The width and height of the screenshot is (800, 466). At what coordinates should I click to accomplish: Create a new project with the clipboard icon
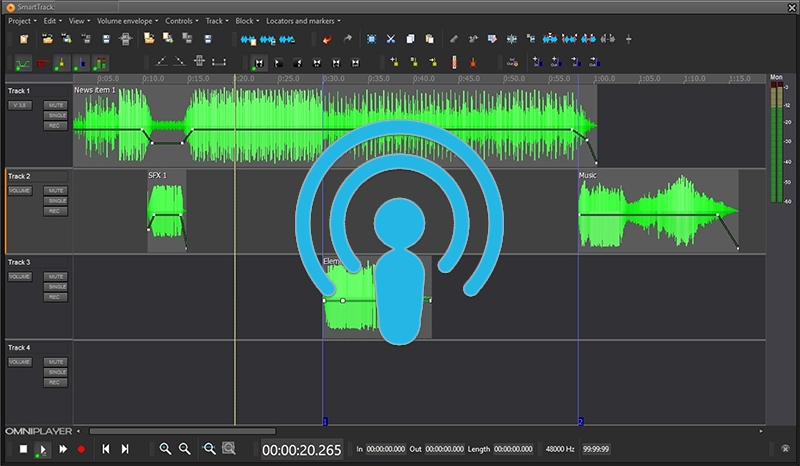point(24,39)
